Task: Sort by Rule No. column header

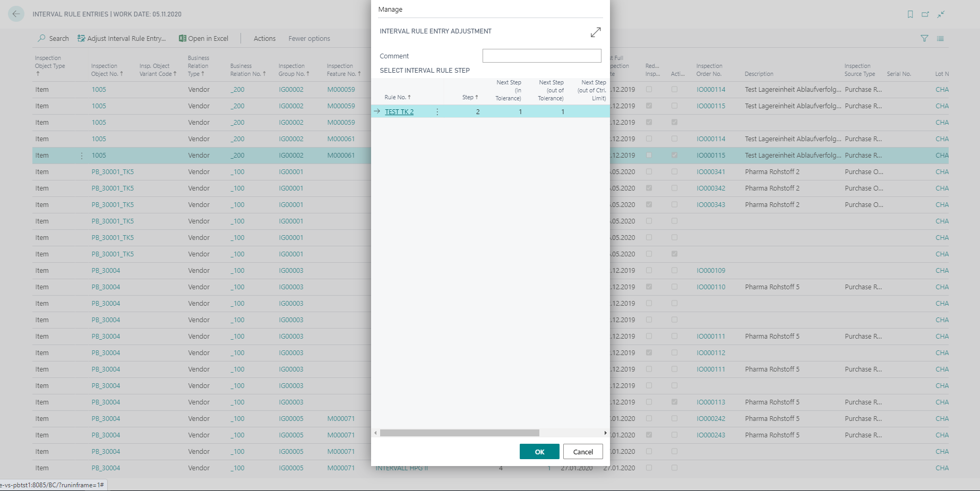Action: [x=398, y=97]
